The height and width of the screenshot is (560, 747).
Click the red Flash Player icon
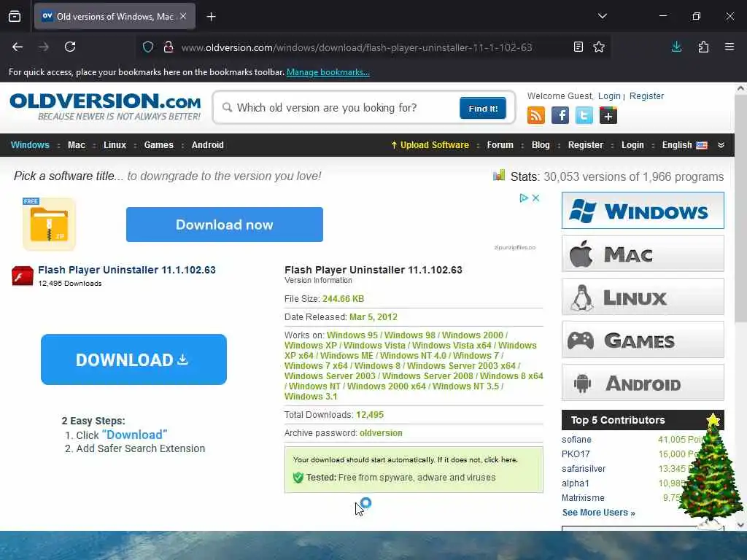(x=23, y=276)
